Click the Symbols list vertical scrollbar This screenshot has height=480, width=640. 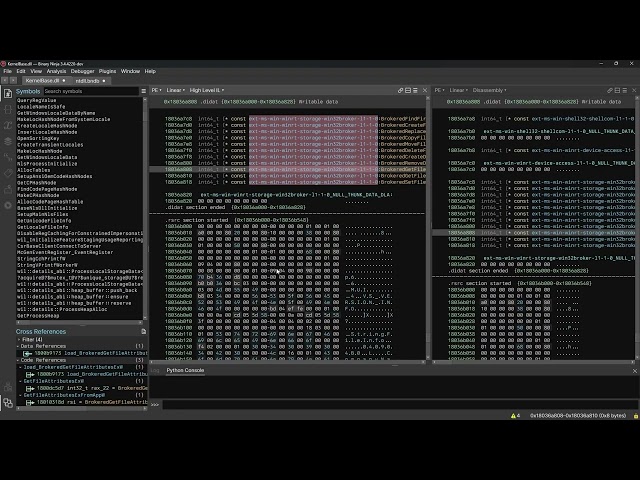[x=145, y=208]
